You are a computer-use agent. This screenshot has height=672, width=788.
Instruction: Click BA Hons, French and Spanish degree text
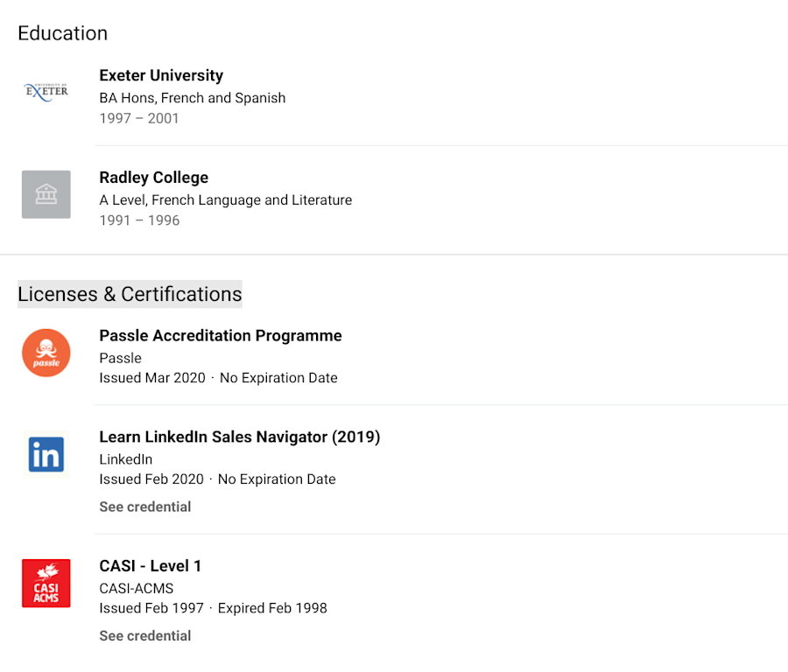click(x=193, y=98)
